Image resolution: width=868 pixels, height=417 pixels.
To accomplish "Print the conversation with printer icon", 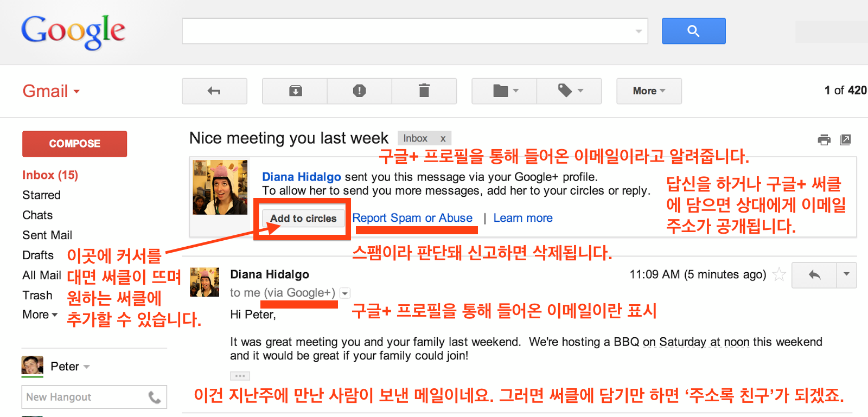I will (824, 140).
